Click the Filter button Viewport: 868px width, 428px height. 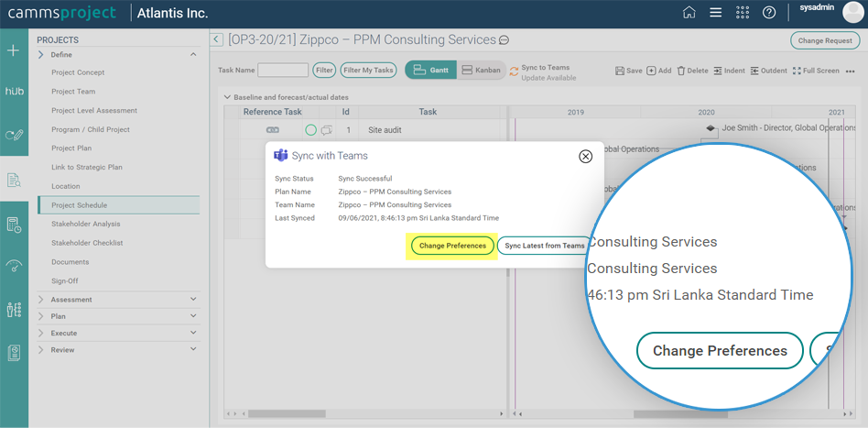click(324, 71)
